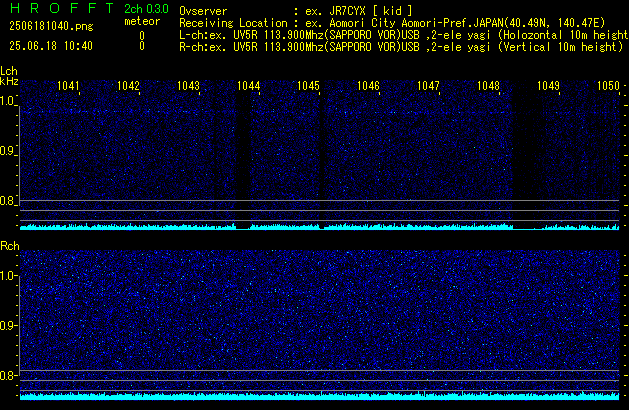Click the Lch channel label

[x=9, y=71]
